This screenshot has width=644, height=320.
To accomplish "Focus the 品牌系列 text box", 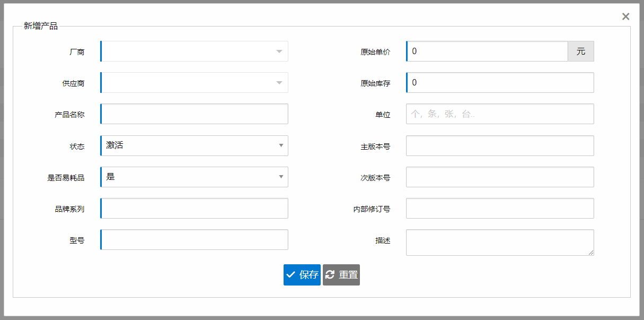I will (x=194, y=209).
